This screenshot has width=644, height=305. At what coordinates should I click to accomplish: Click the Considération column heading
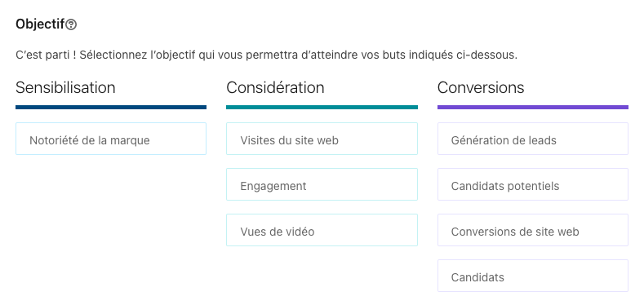click(x=275, y=87)
